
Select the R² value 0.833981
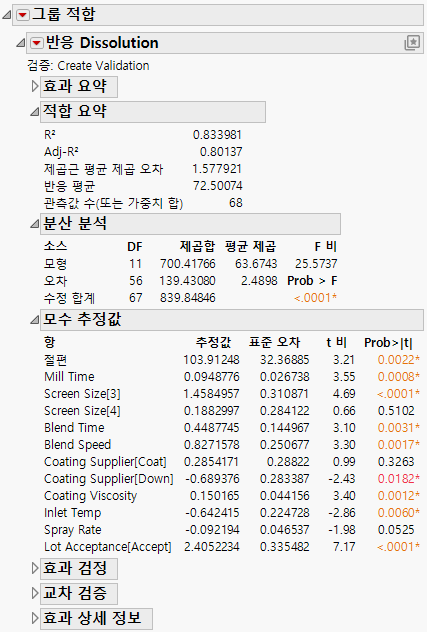[x=217, y=135]
